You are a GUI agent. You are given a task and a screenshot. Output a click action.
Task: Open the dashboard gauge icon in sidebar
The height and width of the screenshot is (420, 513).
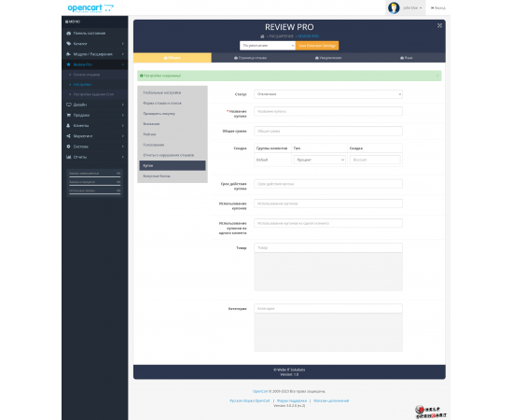pos(69,33)
